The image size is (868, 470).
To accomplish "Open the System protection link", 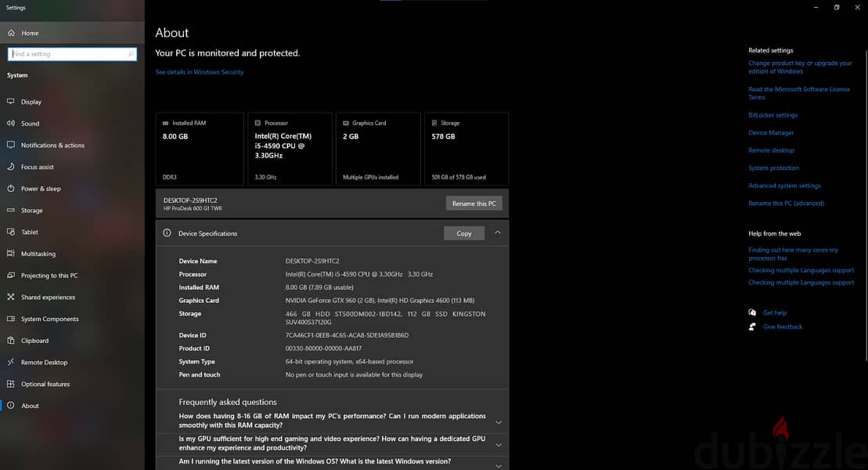I will pyautogui.click(x=773, y=168).
